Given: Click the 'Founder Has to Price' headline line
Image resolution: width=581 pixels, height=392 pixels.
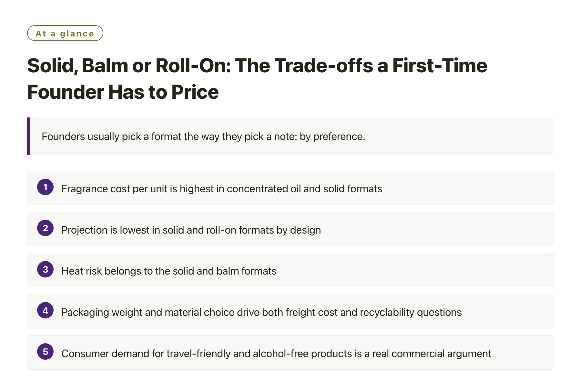Looking at the screenshot, I should [123, 92].
